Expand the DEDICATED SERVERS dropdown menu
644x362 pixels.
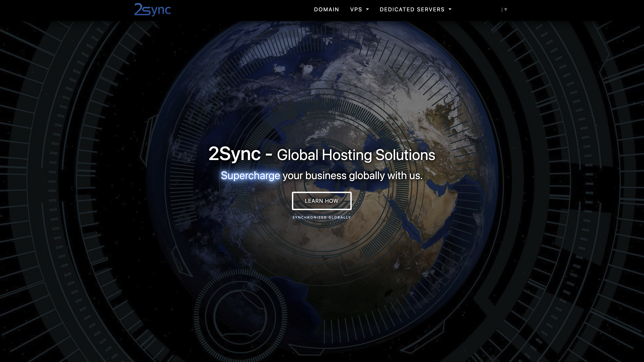(x=416, y=9)
